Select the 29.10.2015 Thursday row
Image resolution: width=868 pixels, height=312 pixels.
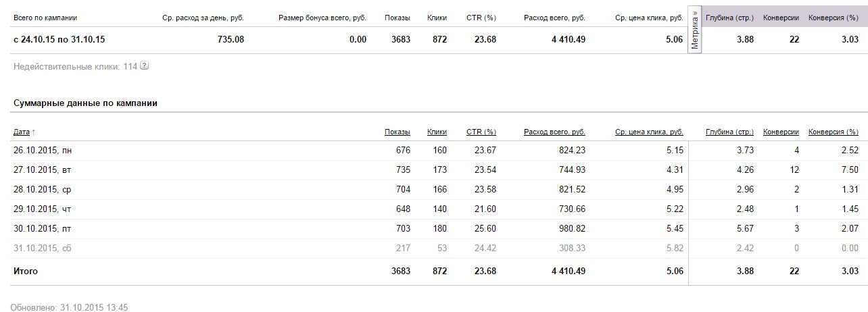click(x=42, y=209)
